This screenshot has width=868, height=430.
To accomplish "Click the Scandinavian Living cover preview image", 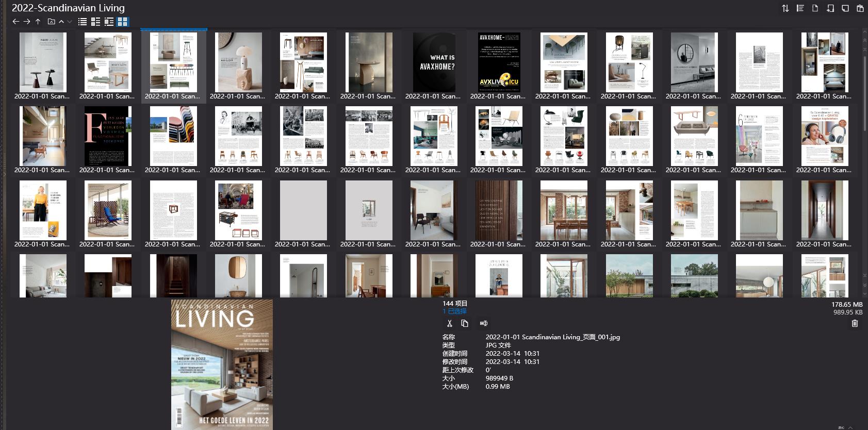I will pos(222,364).
